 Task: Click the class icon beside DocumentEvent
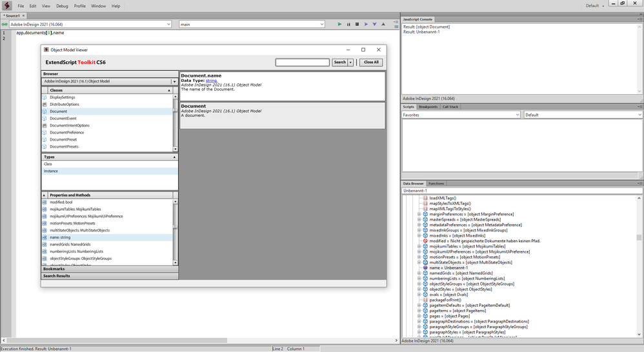pos(45,118)
